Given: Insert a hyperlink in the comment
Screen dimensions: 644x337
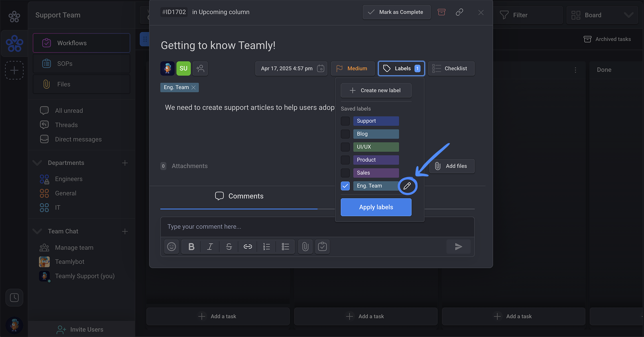Looking at the screenshot, I should click(248, 247).
